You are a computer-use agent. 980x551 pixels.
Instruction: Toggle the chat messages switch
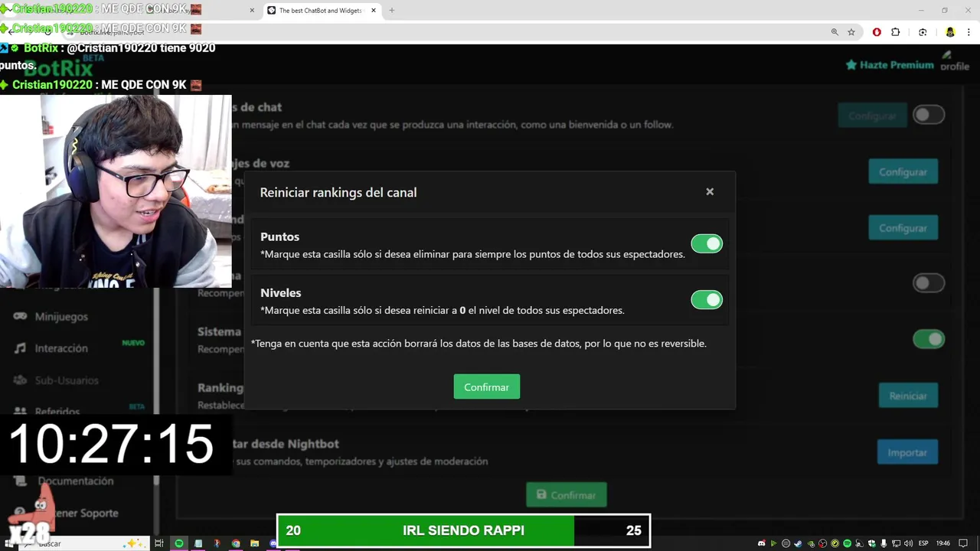[x=929, y=115]
